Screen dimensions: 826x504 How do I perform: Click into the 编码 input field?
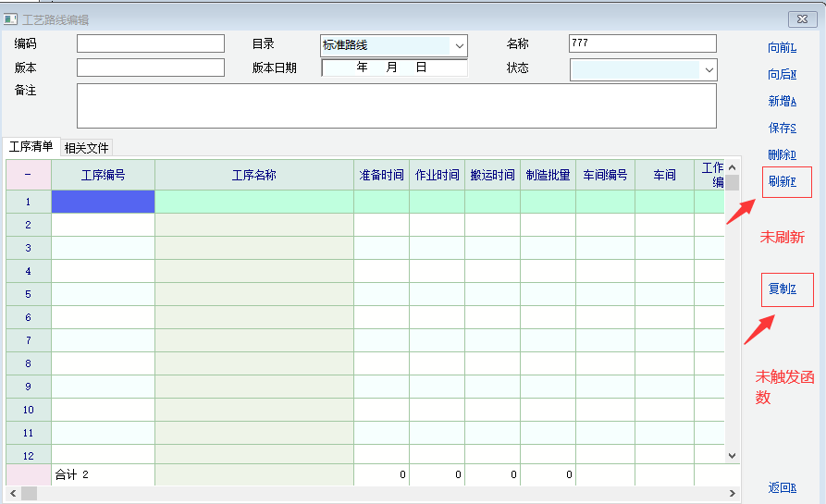[x=150, y=43]
